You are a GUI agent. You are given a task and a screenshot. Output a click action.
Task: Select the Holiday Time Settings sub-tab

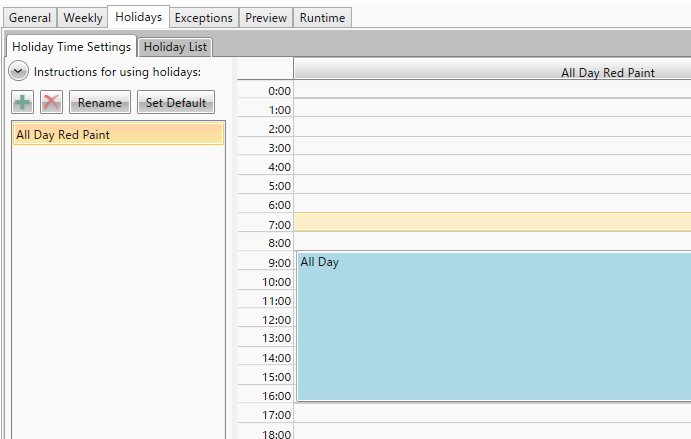coord(71,47)
